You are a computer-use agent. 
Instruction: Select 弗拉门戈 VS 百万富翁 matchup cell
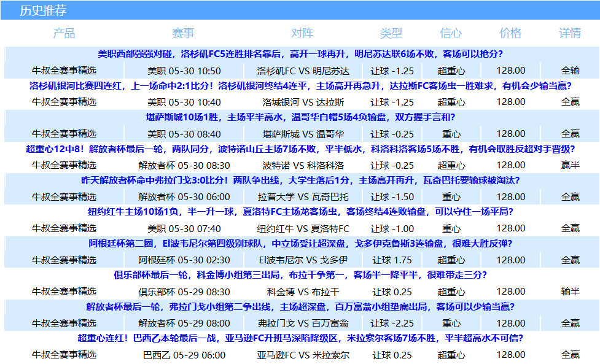tap(303, 323)
